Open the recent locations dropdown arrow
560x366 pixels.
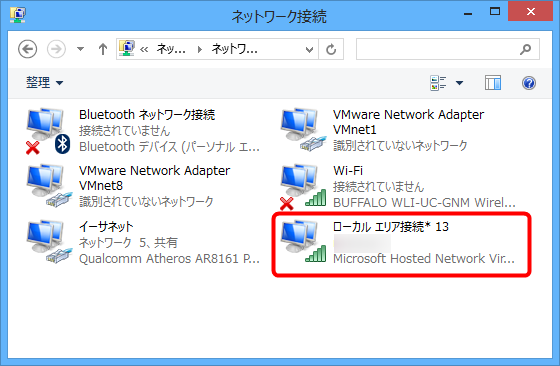[80, 49]
